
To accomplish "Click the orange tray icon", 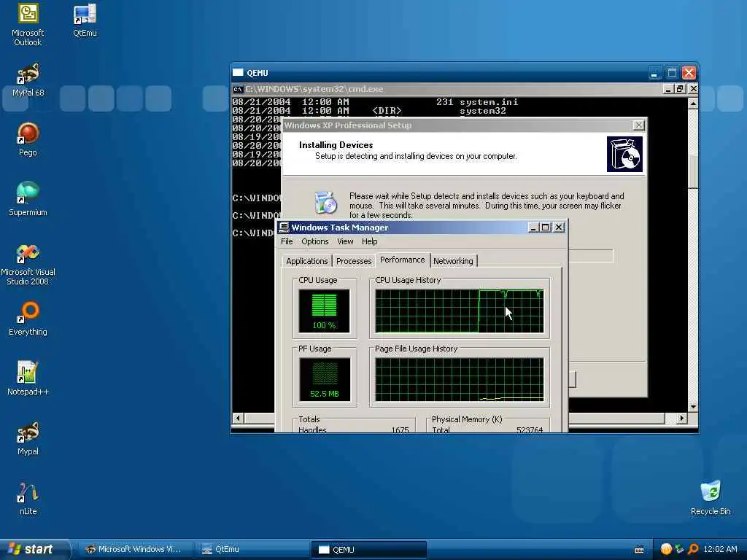I will pyautogui.click(x=666, y=549).
